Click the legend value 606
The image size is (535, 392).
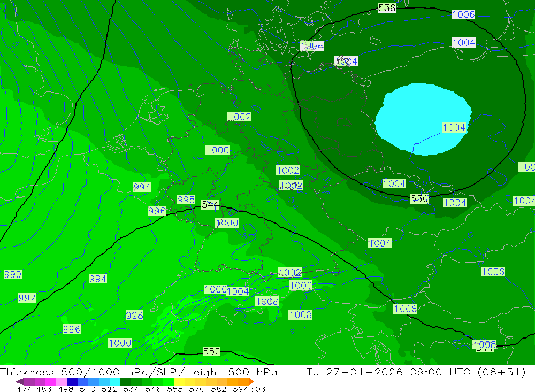[x=258, y=389]
